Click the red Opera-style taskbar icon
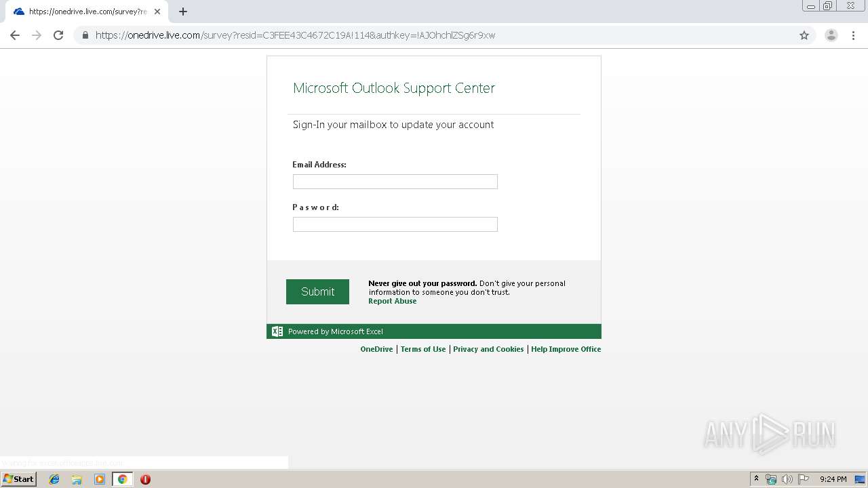The height and width of the screenshot is (488, 868). [145, 479]
